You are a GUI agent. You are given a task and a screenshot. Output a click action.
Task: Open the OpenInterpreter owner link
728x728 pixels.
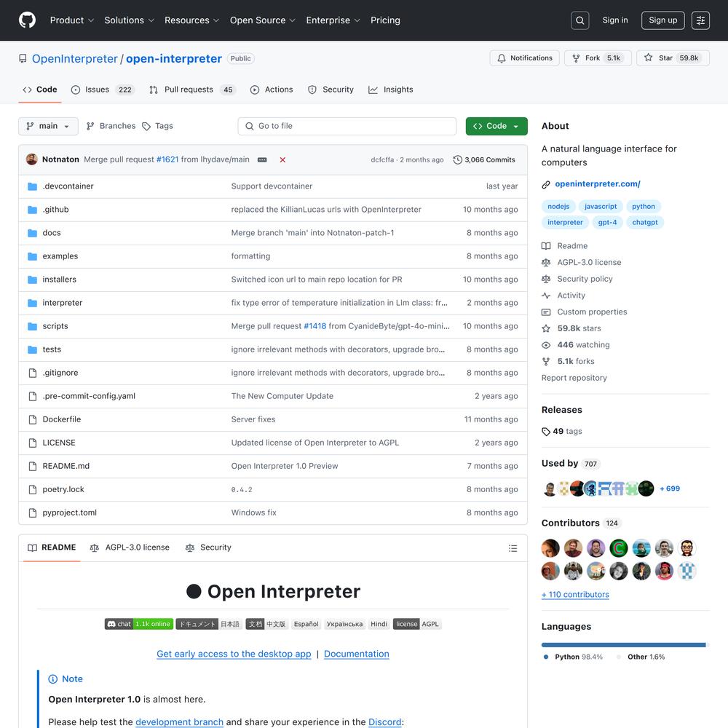pyautogui.click(x=75, y=59)
